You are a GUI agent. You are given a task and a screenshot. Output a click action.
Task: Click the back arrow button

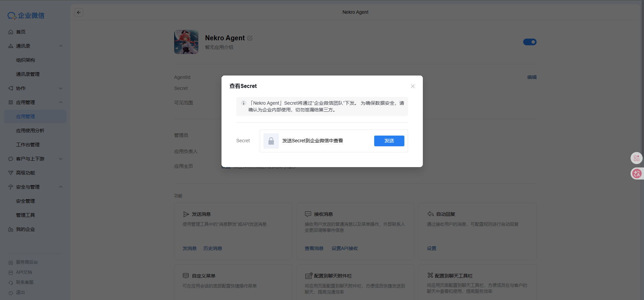click(x=79, y=12)
